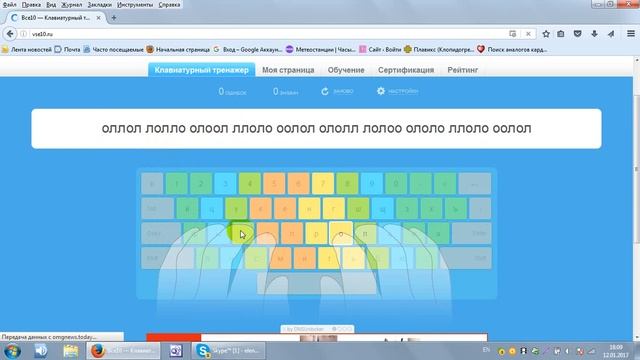Screen dimensions: 640x360
Task: Open the Плавикс bookmark
Action: click(x=439, y=49)
